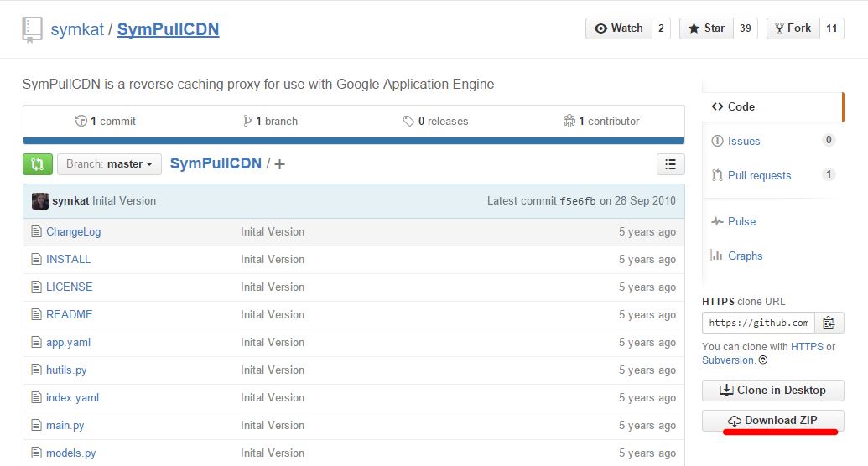Open the symkat user profile link in the title
The image size is (868, 466).
(x=77, y=29)
